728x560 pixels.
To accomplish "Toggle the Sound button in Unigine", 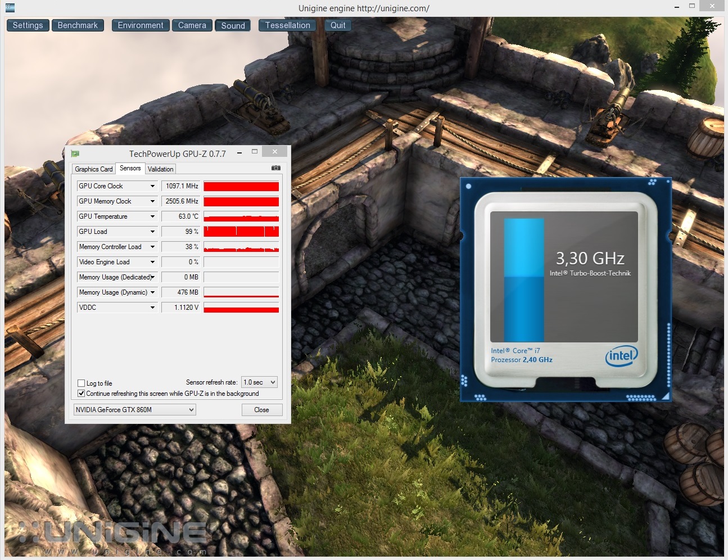I will [233, 25].
